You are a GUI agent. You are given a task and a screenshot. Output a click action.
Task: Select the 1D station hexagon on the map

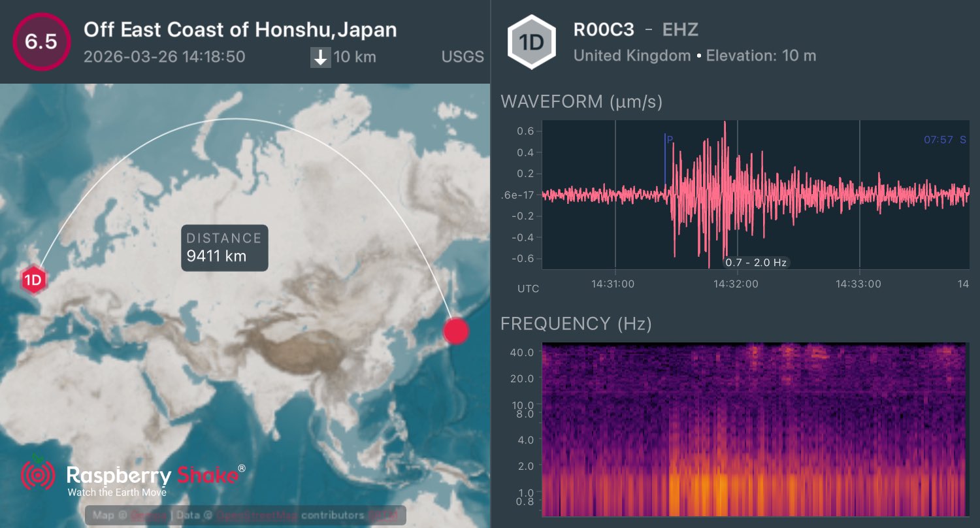click(x=34, y=281)
